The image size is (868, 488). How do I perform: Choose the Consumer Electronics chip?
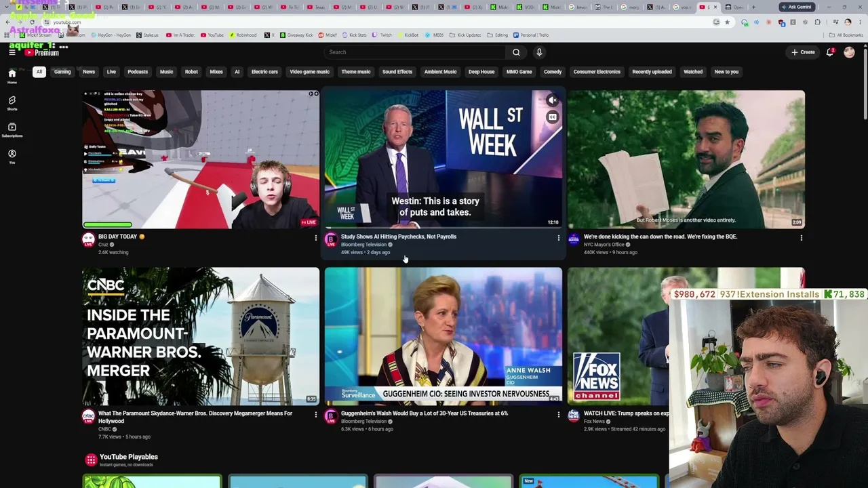[597, 72]
